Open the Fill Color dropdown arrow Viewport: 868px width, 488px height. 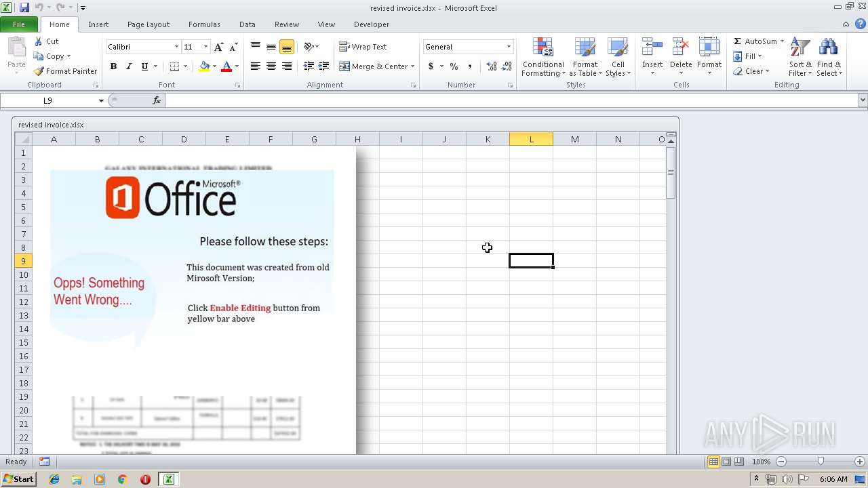[214, 66]
